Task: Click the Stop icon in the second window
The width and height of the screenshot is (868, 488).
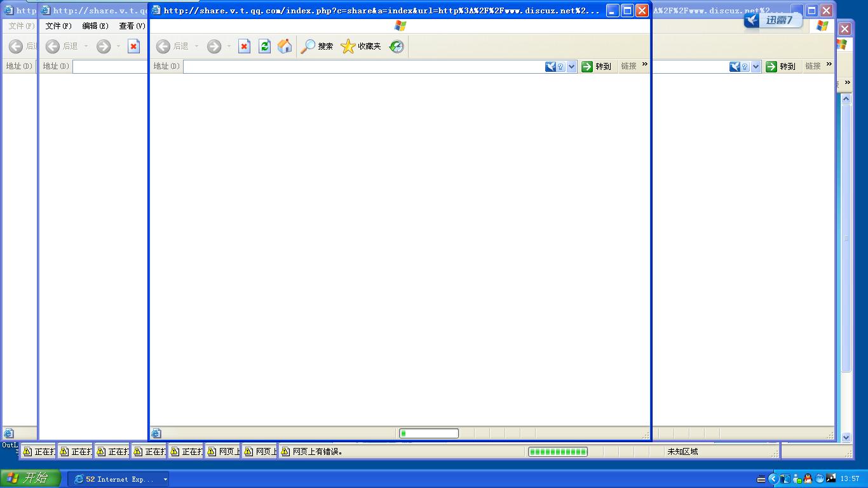Action: tap(133, 46)
